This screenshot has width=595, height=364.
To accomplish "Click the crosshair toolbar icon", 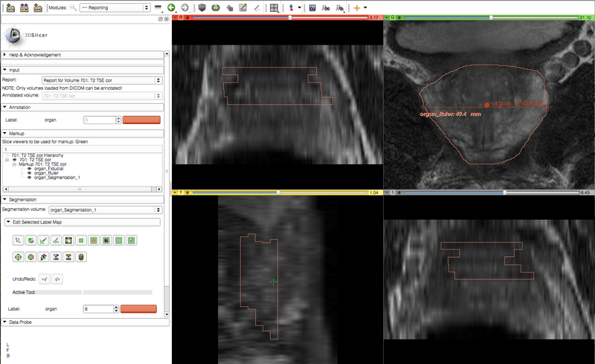I will pos(356,7).
